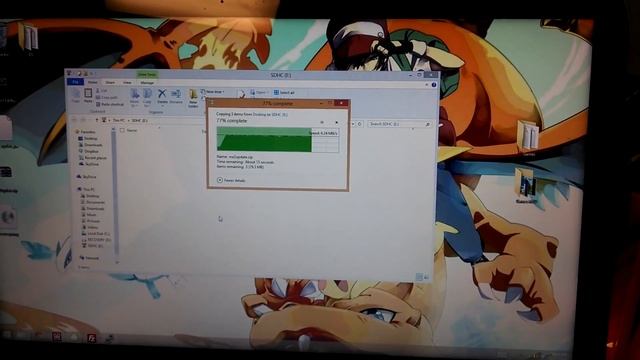Screen dimensions: 640x360
Task: Click the blue Help question mark icon
Action: click(x=434, y=85)
